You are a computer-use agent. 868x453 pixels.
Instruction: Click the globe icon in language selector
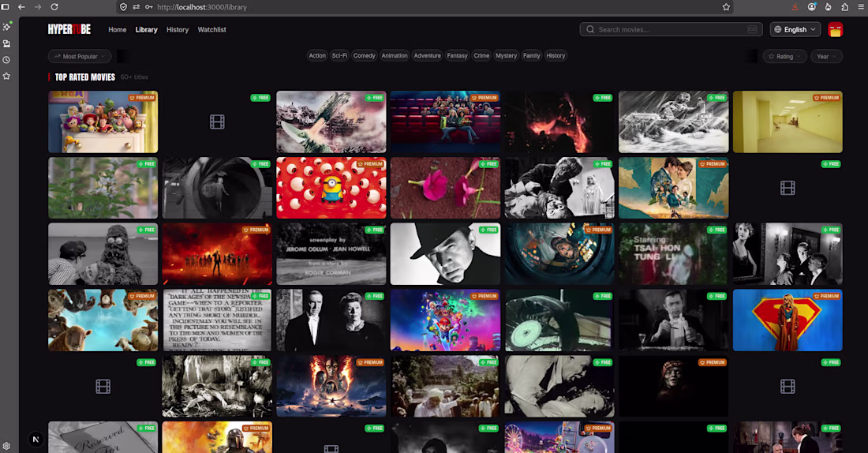pyautogui.click(x=778, y=29)
